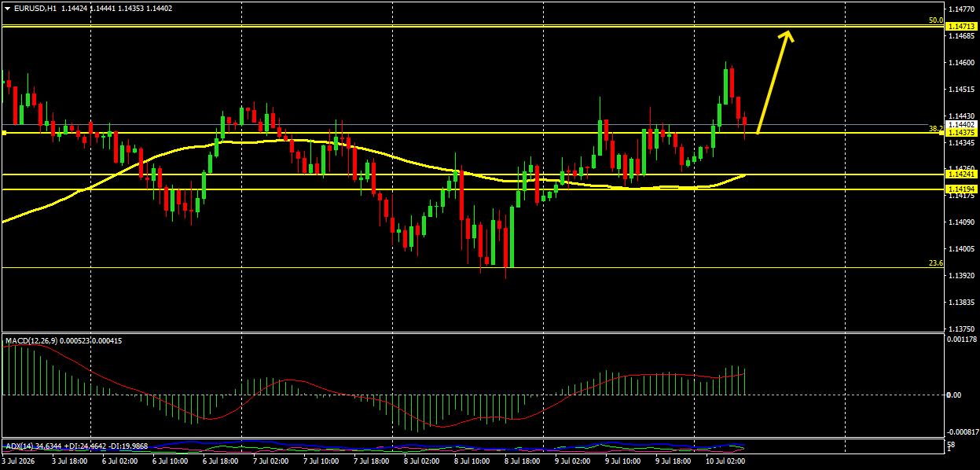Select the 23.6 Fibonacci level label
Viewport: 980px width, 470px height.
pyautogui.click(x=935, y=263)
